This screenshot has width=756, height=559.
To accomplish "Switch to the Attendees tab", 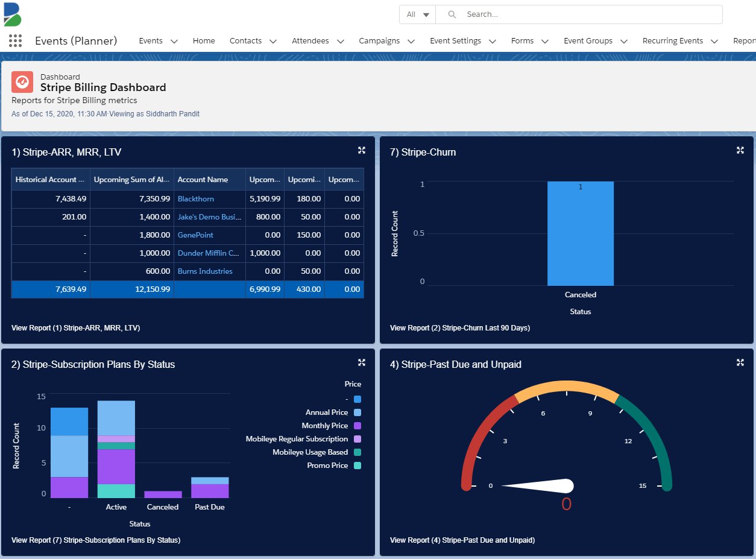I will click(310, 41).
